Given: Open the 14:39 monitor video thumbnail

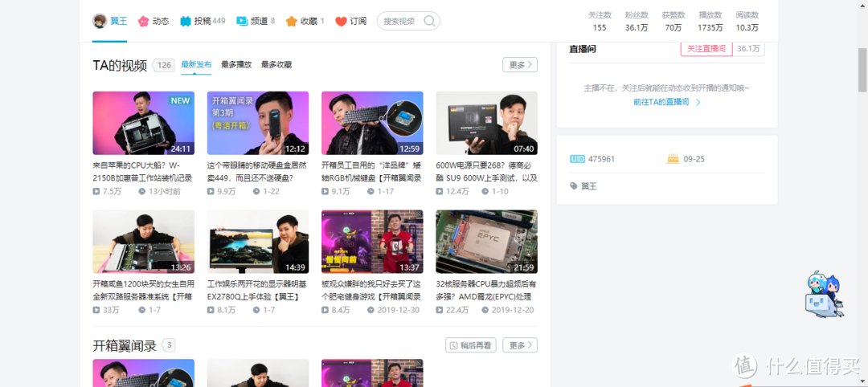Looking at the screenshot, I should click(258, 242).
